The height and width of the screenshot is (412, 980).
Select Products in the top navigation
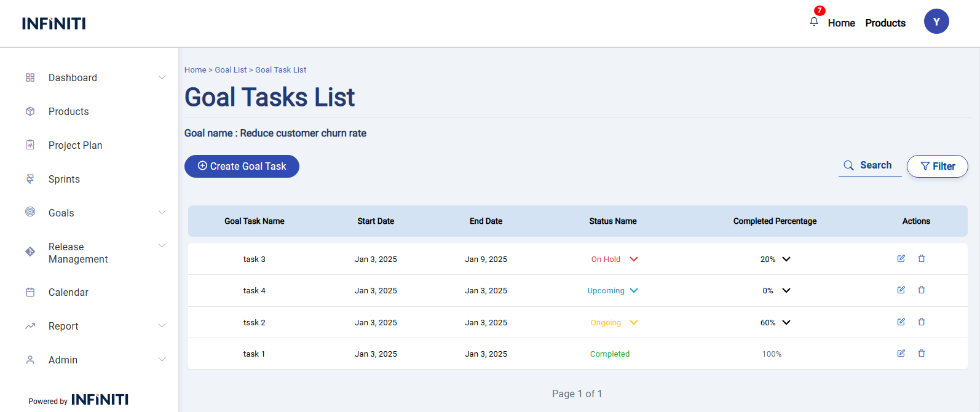coord(885,23)
